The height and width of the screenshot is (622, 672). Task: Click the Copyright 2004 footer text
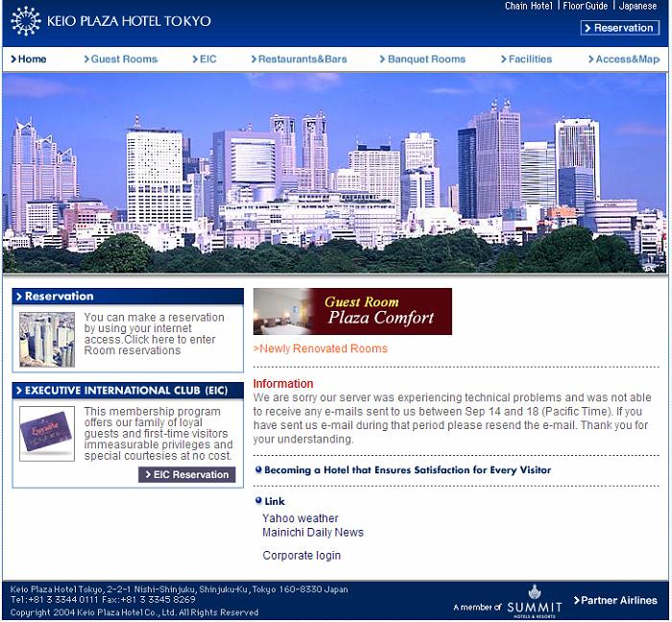point(134,612)
